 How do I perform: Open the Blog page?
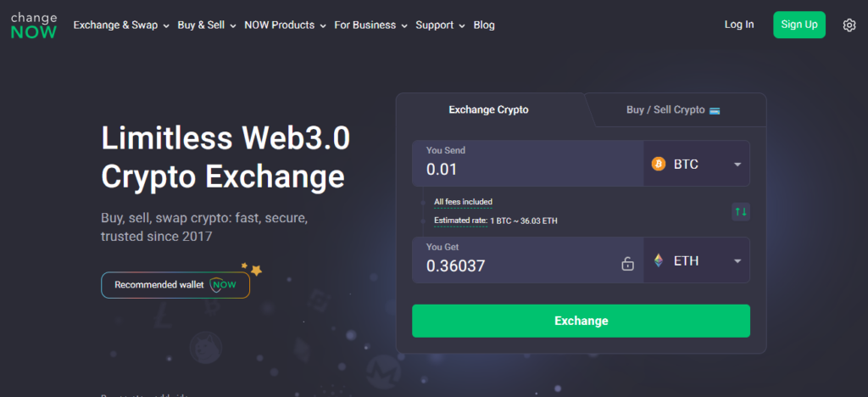coord(484,25)
